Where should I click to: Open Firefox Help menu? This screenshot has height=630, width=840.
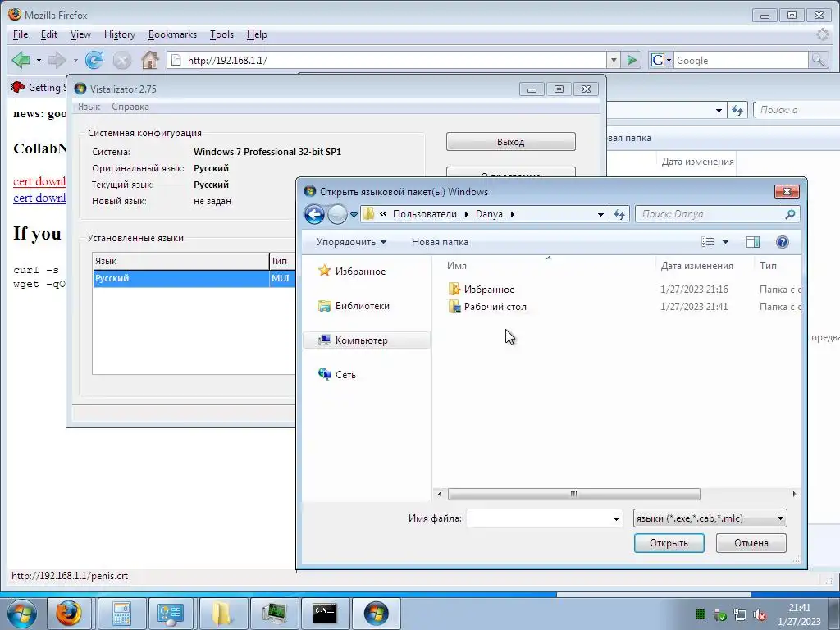[x=257, y=34]
